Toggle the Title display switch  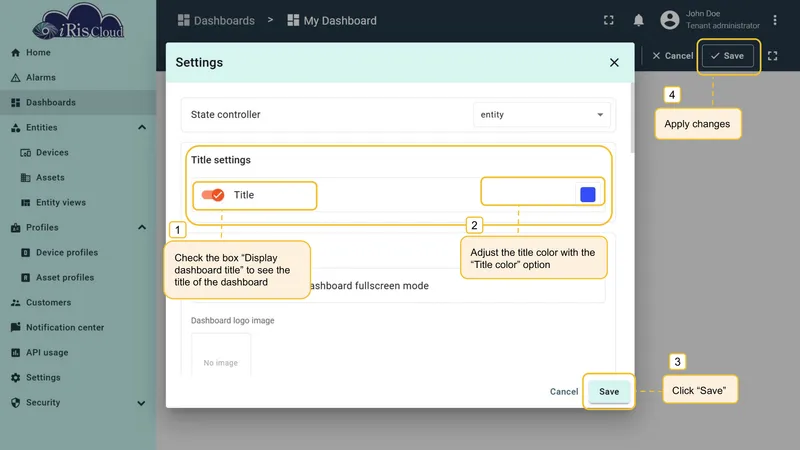(212, 195)
